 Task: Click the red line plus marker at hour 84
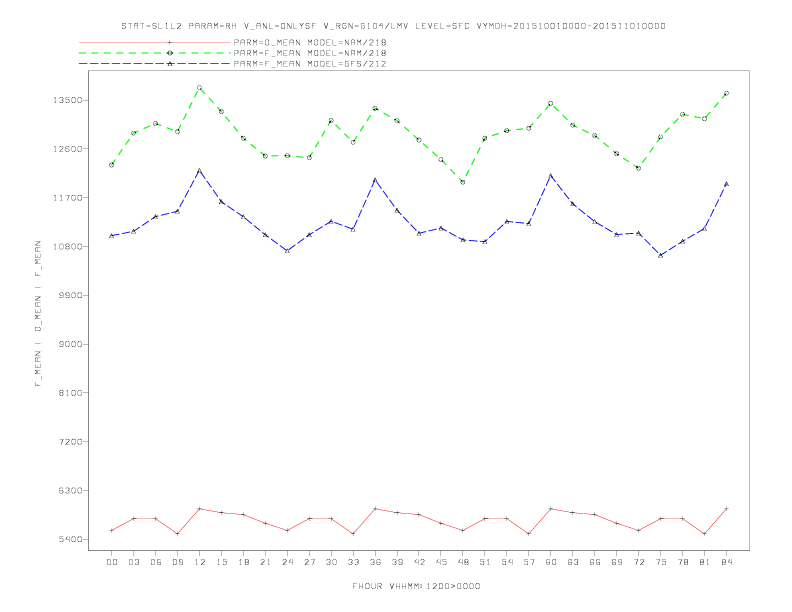coord(726,508)
